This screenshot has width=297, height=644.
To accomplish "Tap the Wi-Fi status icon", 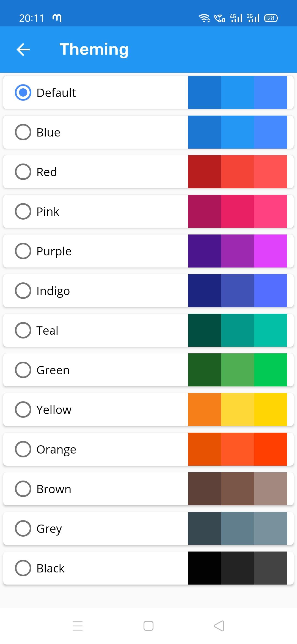I will [204, 18].
